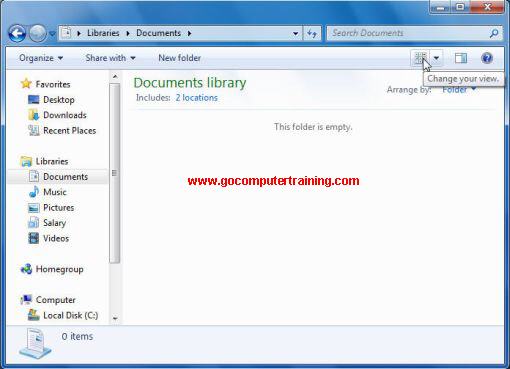510x369 pixels.
Task: Close the Explorer window
Action: [487, 7]
